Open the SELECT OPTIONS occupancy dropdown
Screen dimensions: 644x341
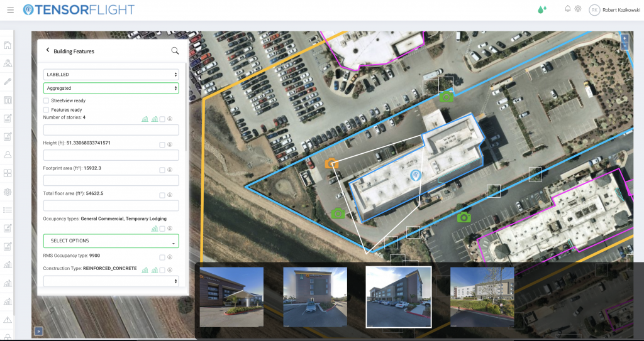(x=111, y=241)
